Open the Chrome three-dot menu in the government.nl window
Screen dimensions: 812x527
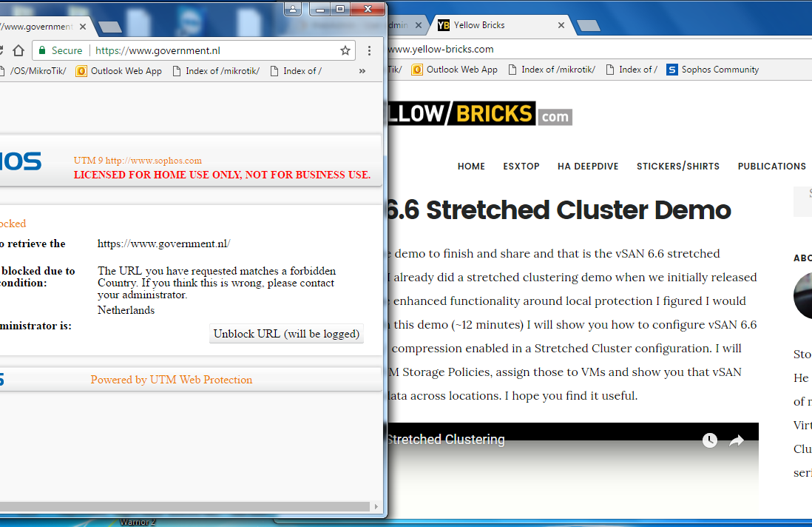pyautogui.click(x=369, y=50)
